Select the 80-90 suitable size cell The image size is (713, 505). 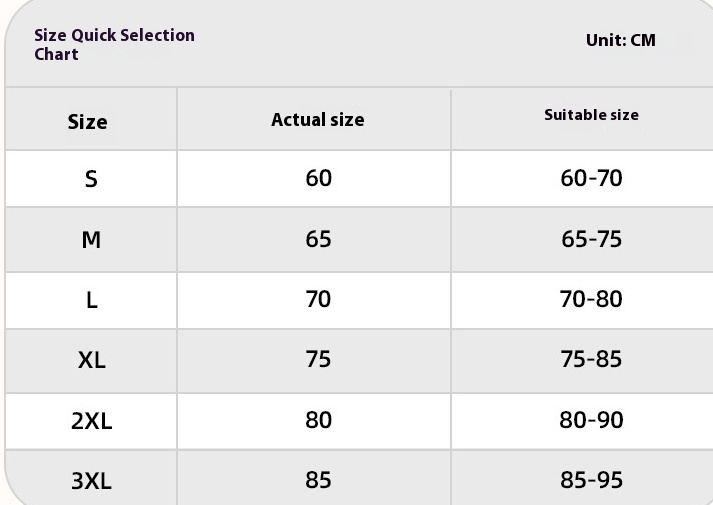(x=591, y=419)
